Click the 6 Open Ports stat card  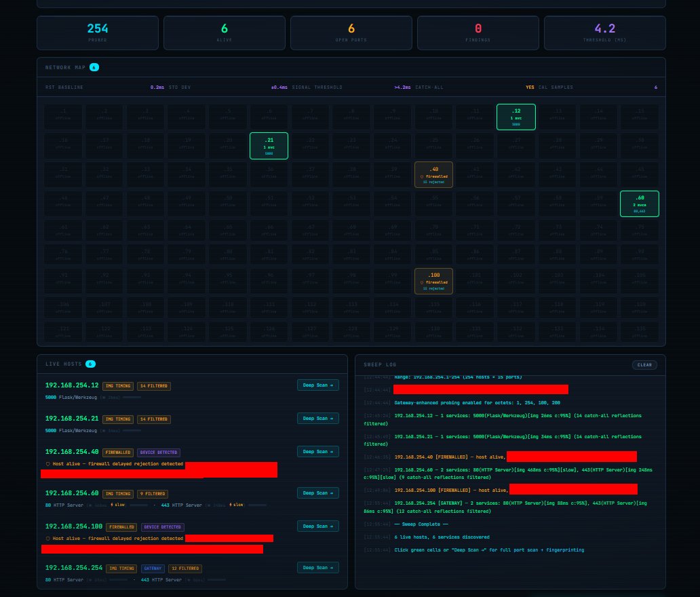click(x=351, y=33)
